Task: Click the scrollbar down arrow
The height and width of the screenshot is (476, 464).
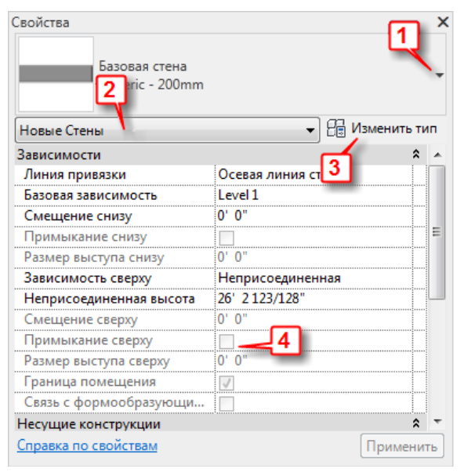Action: point(437,421)
